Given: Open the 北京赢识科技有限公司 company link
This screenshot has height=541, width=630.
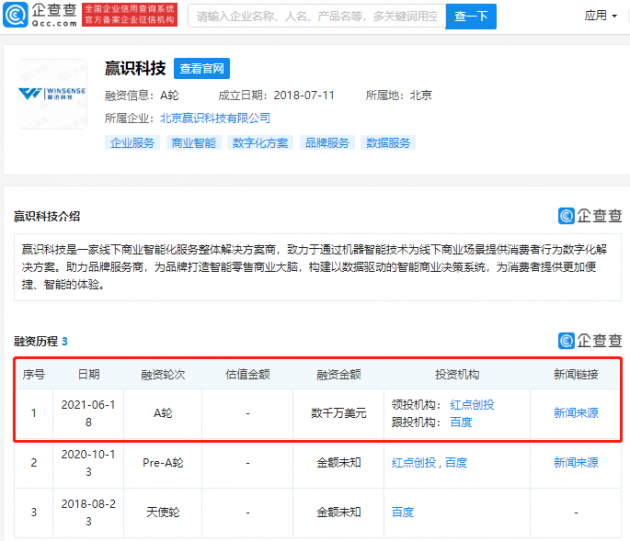Looking at the screenshot, I should (215, 118).
